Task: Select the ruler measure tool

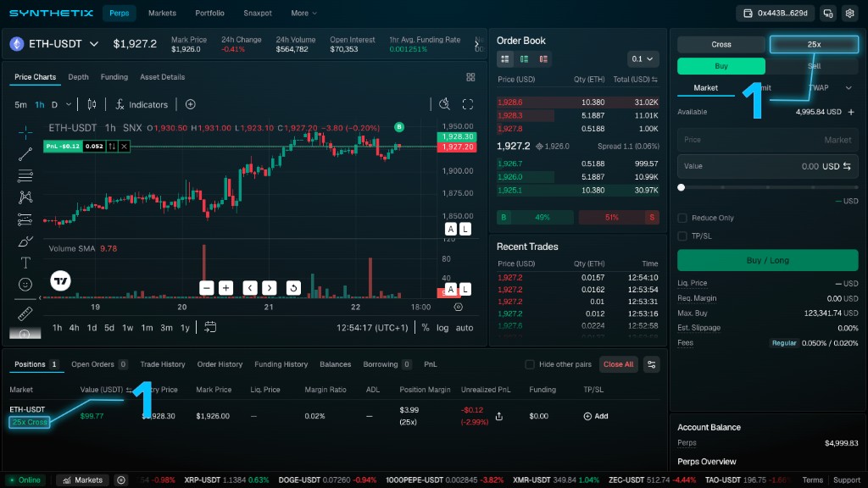Action: 25,313
